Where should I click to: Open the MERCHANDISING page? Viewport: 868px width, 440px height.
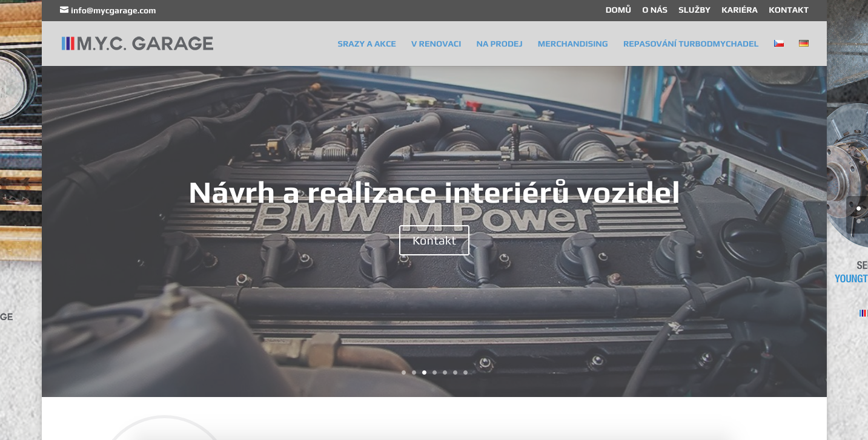point(572,44)
